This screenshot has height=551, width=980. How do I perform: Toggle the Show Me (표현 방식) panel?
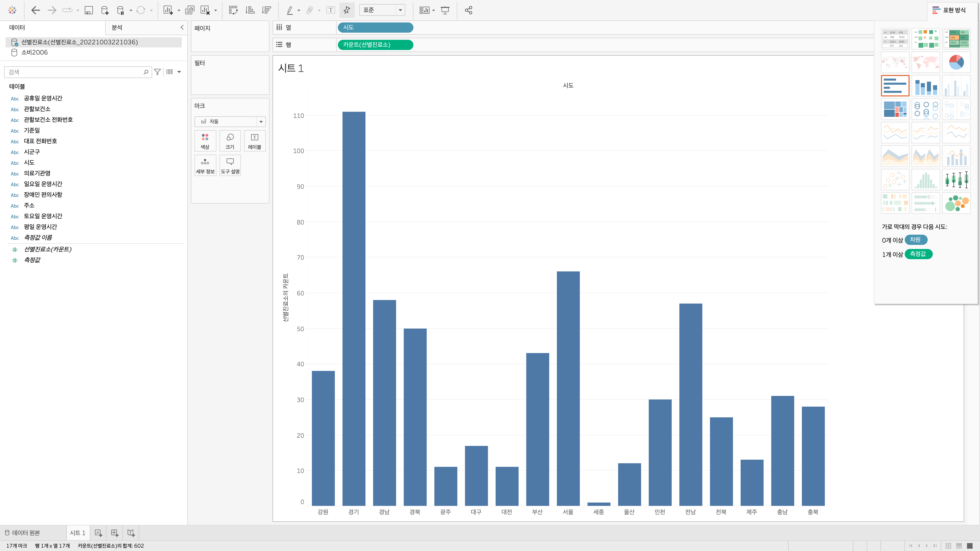coord(949,10)
